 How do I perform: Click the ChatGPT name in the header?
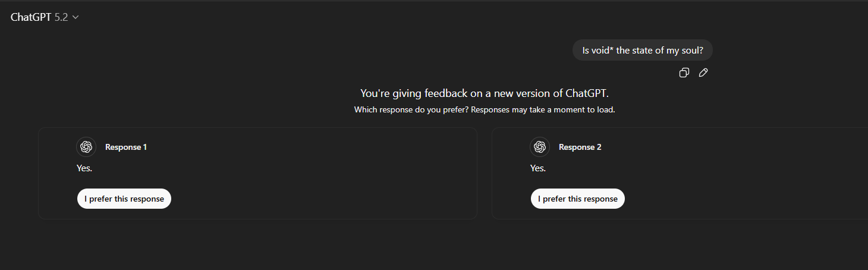pyautogui.click(x=31, y=17)
